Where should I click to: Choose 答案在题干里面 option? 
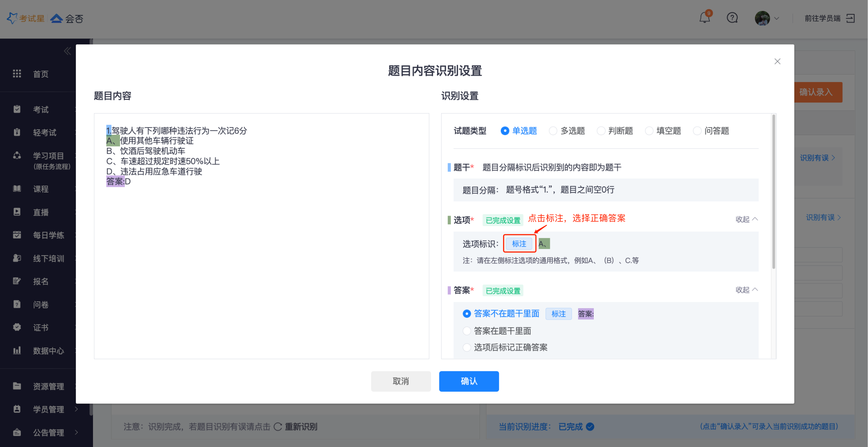tap(467, 331)
